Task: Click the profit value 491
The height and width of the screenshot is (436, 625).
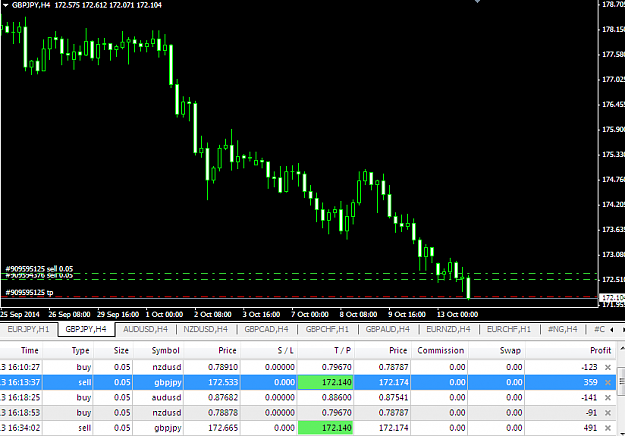Action: pos(590,428)
